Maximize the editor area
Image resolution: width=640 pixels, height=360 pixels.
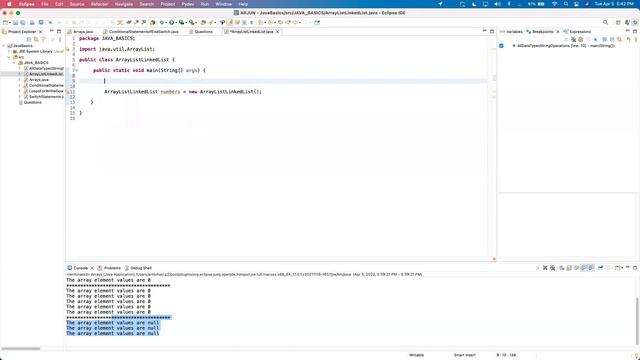492,31
